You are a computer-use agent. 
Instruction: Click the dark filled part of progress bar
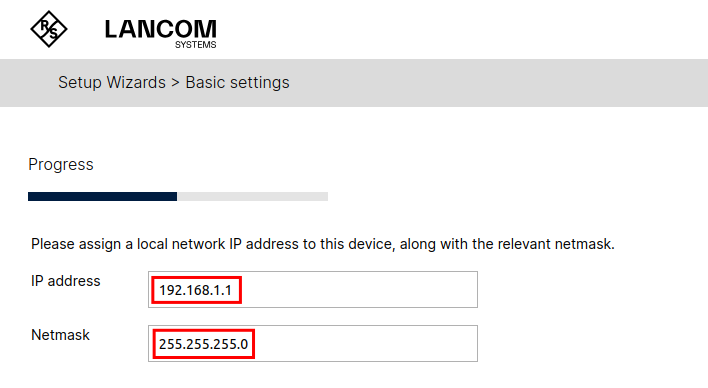(102, 196)
